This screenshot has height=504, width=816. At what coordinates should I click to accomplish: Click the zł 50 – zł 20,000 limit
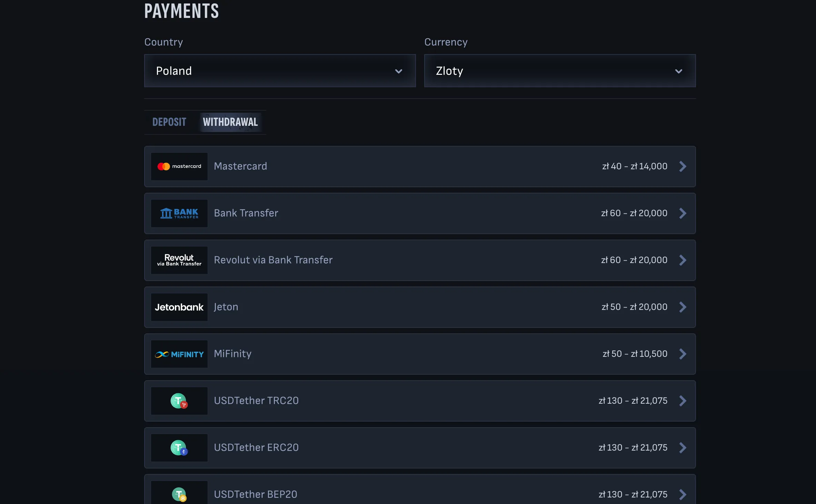coord(635,307)
